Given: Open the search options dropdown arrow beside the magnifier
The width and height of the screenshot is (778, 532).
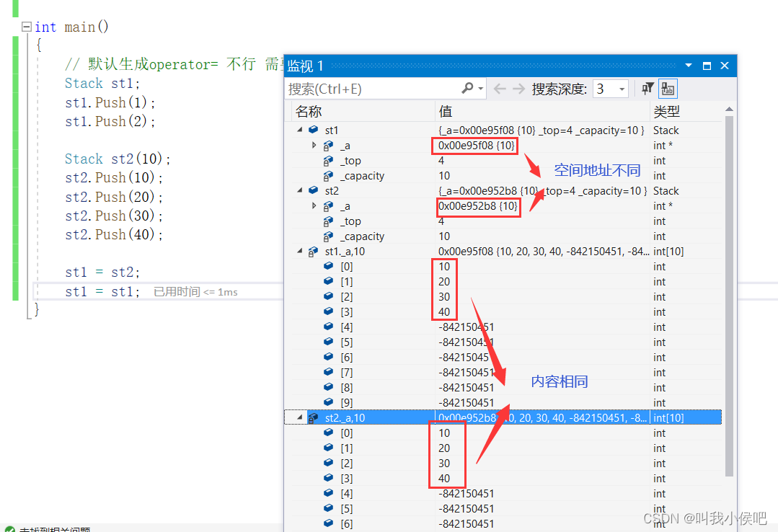Looking at the screenshot, I should tap(481, 89).
